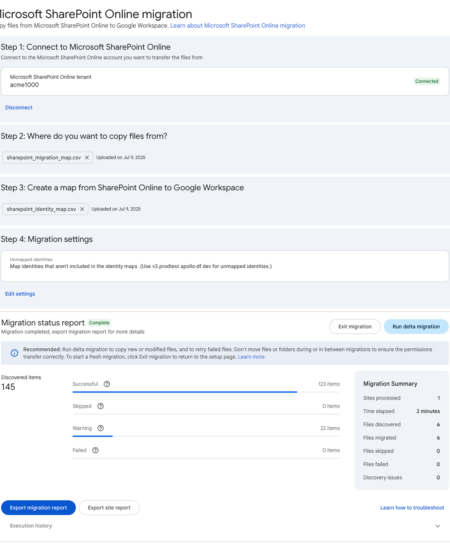Click the Warning progress bar

point(206,436)
